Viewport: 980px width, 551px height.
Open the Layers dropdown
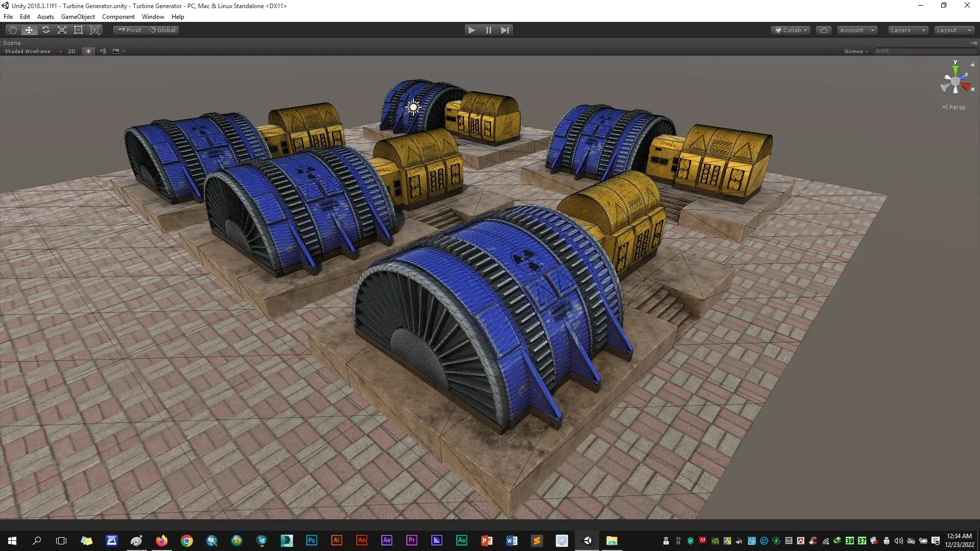tap(908, 30)
